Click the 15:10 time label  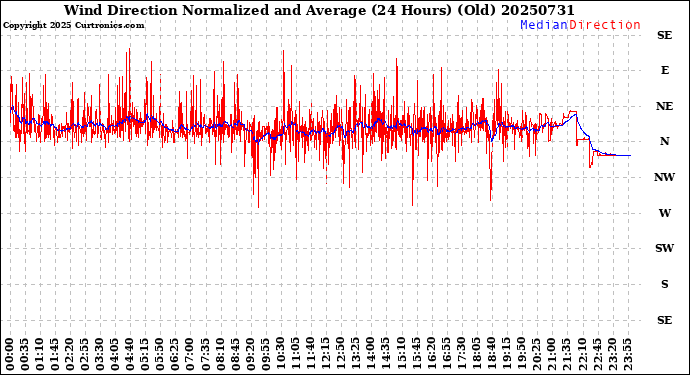[x=401, y=354]
